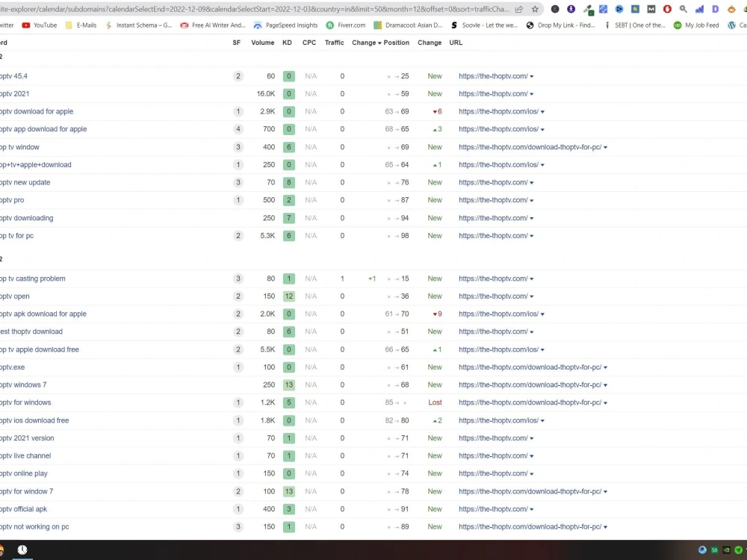Click KD badge 8 in 'optv new update' row
This screenshot has height=560, width=747.
tap(288, 182)
